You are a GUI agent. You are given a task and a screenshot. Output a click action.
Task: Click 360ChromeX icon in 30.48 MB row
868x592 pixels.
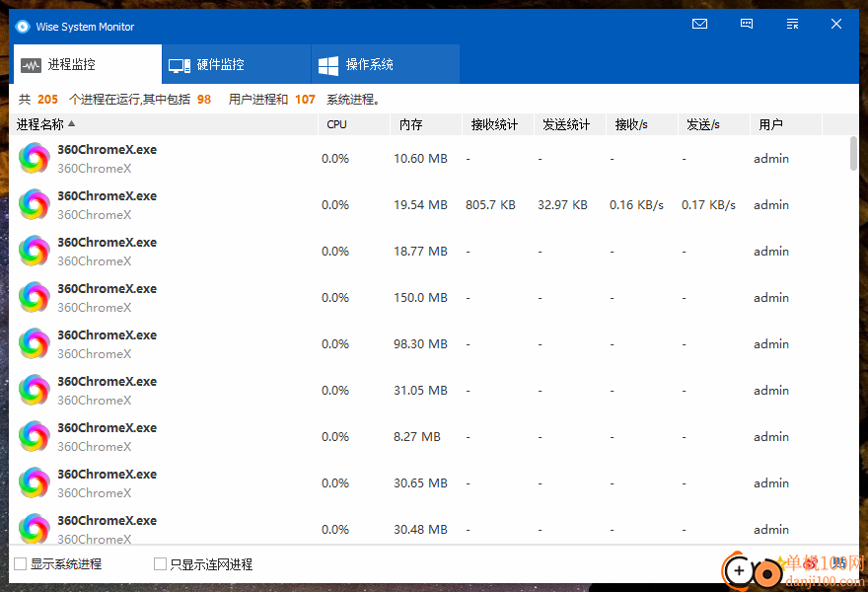tap(35, 529)
